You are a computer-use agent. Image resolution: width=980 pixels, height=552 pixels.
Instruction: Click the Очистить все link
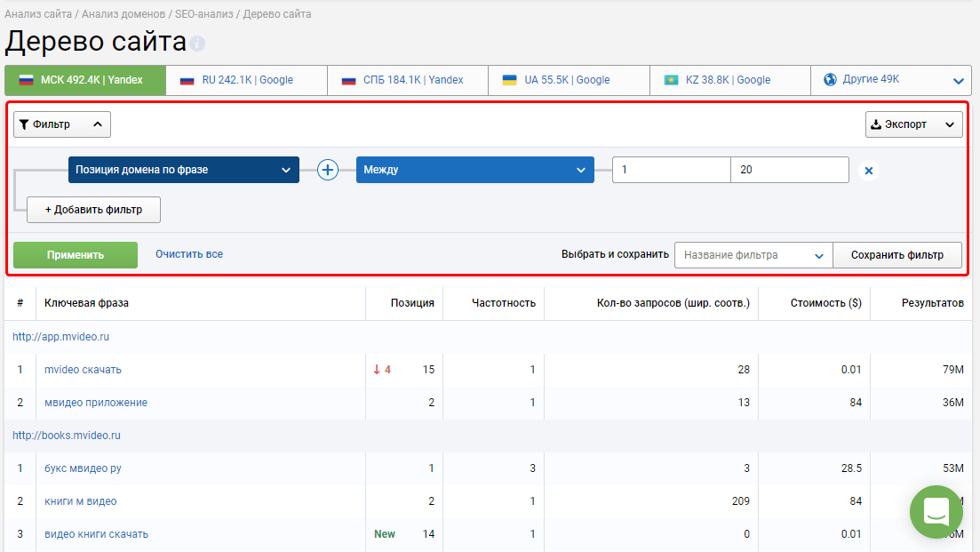pyautogui.click(x=189, y=254)
